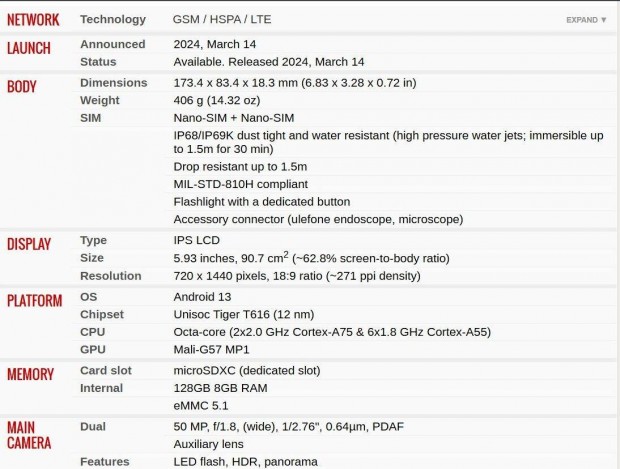
Task: Click the Resolution spec label
Action: coord(111,276)
